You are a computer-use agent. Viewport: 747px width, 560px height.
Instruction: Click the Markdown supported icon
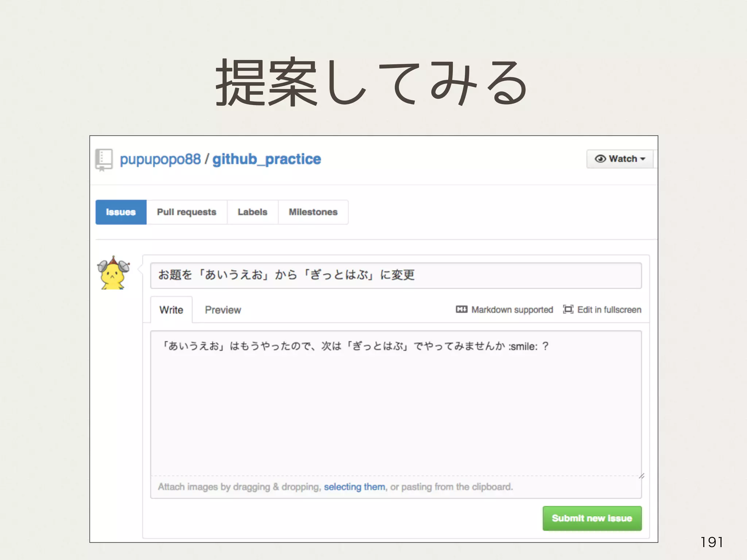tap(461, 310)
